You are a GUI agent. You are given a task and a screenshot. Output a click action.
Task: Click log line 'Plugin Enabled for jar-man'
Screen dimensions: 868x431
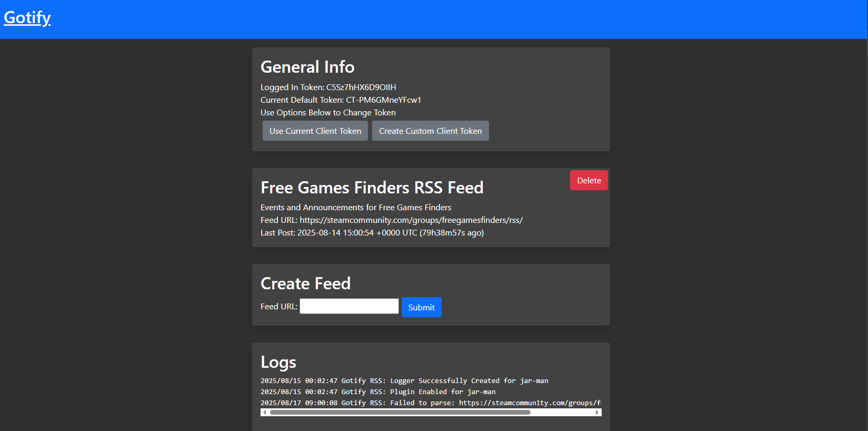point(378,391)
